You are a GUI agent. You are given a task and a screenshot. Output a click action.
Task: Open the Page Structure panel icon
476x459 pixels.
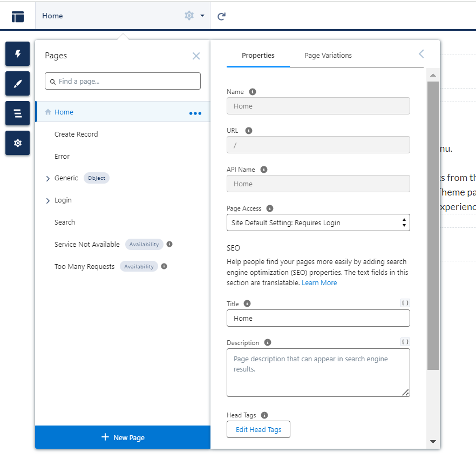(17, 113)
